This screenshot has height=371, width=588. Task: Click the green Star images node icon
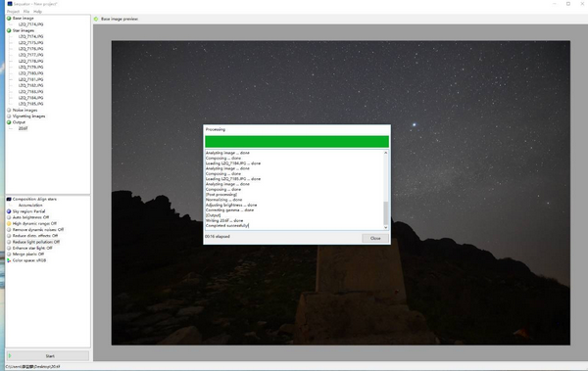9,30
